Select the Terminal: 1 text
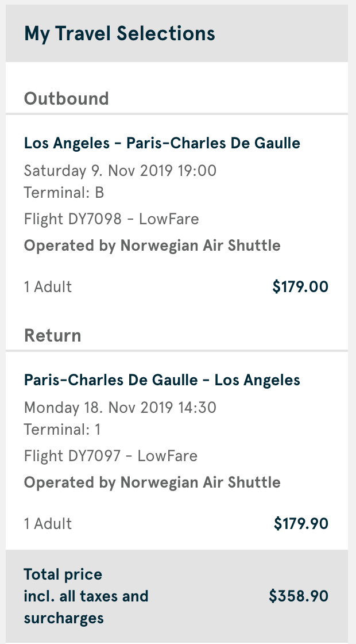This screenshot has height=644, width=356. click(62, 429)
